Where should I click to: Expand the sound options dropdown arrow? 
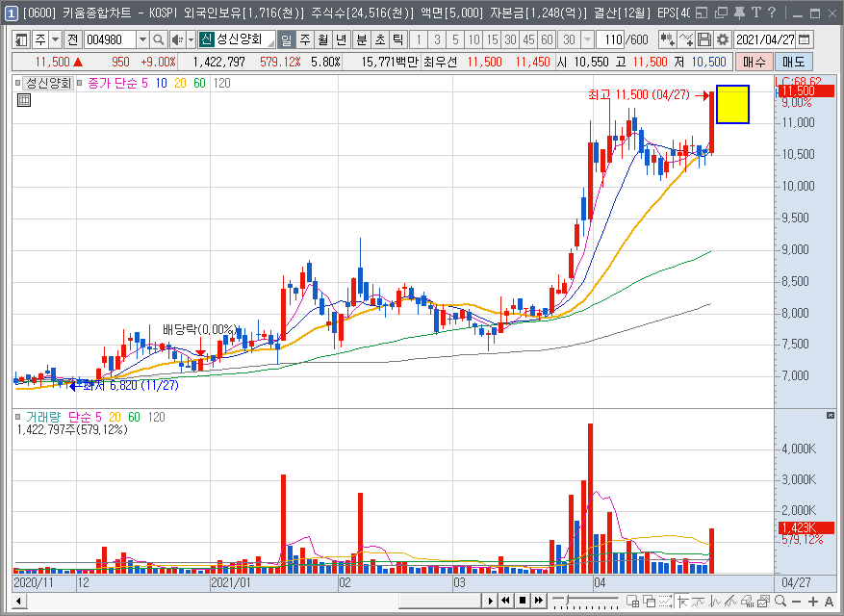(x=191, y=39)
